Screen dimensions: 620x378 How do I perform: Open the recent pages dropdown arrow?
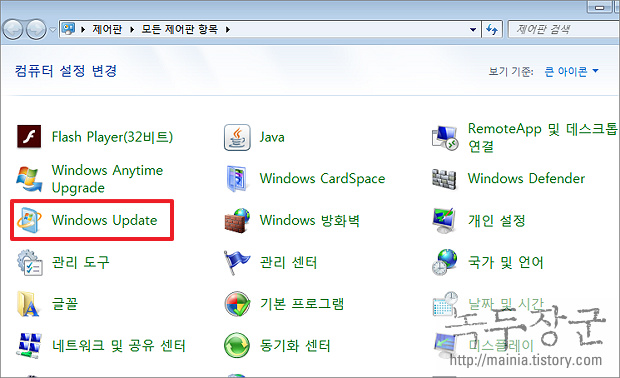(x=53, y=30)
